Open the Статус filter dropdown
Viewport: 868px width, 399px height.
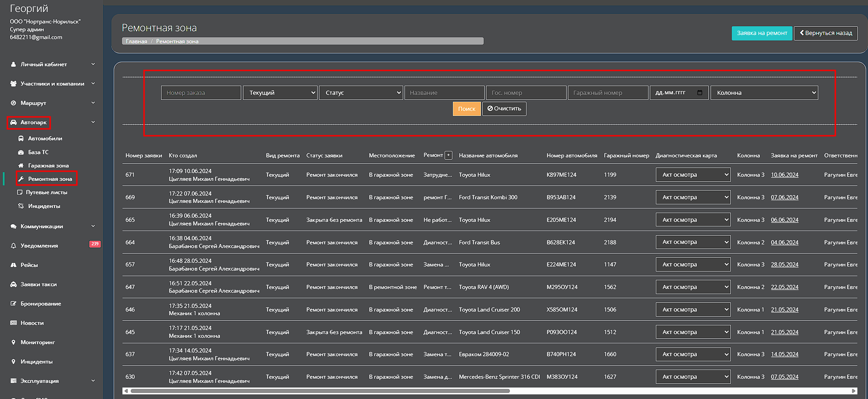click(x=361, y=93)
